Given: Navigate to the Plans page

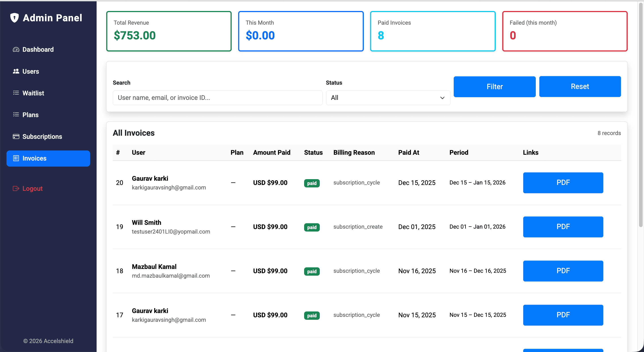Looking at the screenshot, I should [x=48, y=115].
